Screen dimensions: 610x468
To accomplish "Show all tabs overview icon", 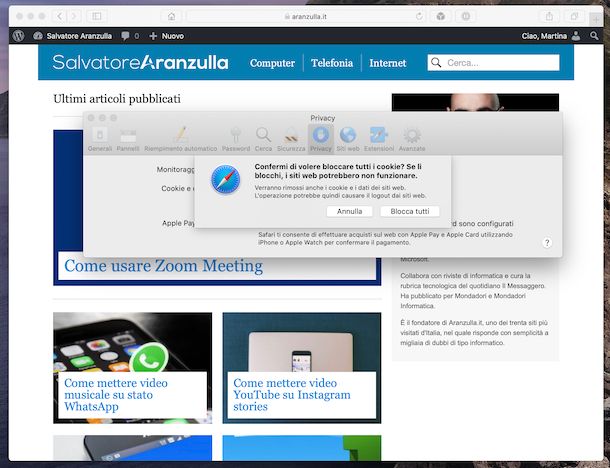I will tap(574, 16).
